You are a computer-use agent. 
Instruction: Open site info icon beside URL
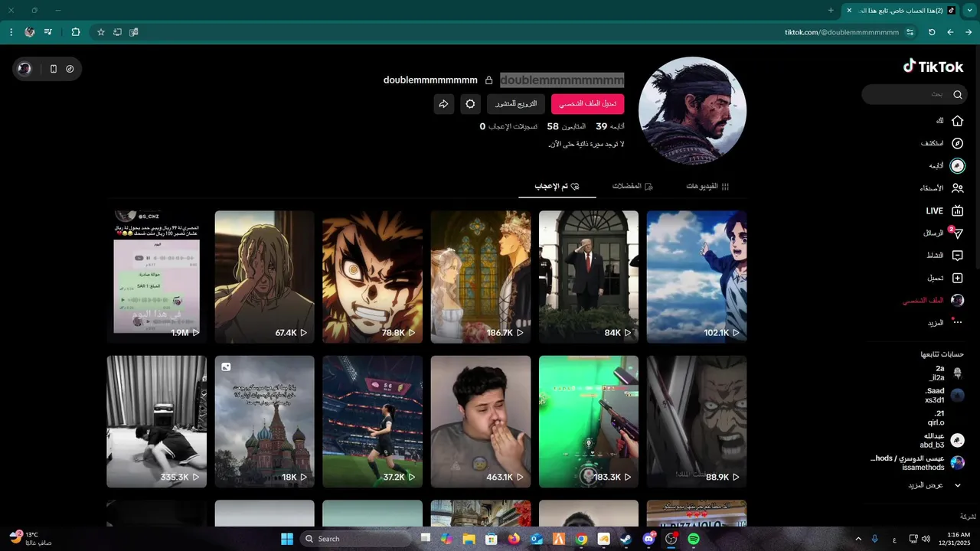coord(910,32)
